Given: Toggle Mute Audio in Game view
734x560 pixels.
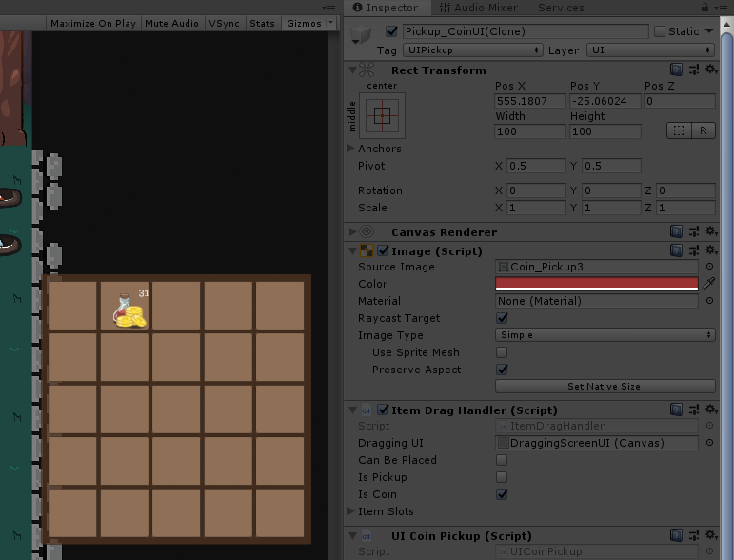Looking at the screenshot, I should click(171, 23).
